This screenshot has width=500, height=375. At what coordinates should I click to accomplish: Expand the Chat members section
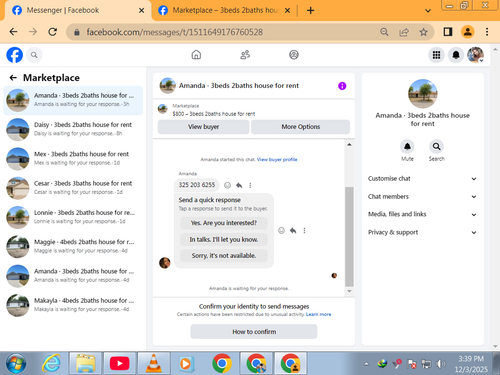pos(422,197)
